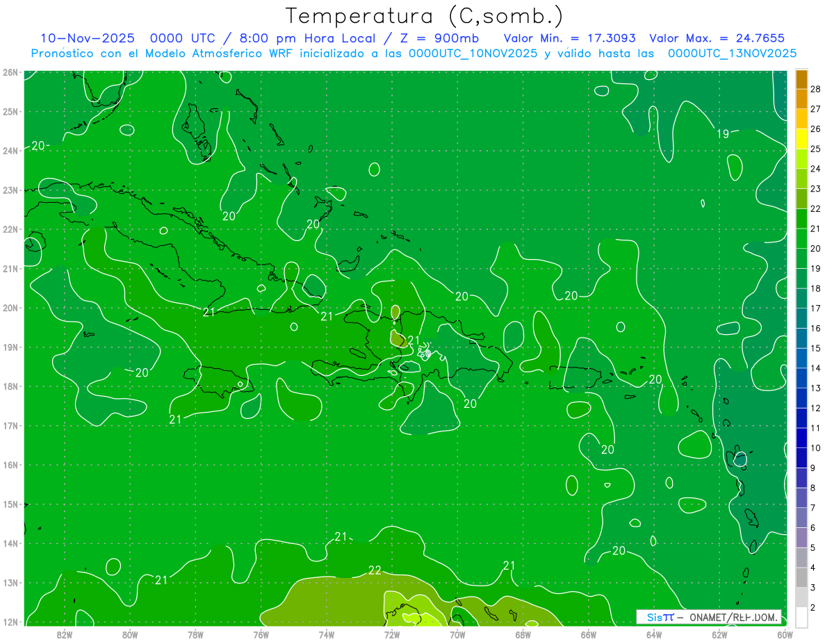Click the yellow colorbar swatch between 25 and 26
Screen dimensions: 834x644
tap(802, 139)
